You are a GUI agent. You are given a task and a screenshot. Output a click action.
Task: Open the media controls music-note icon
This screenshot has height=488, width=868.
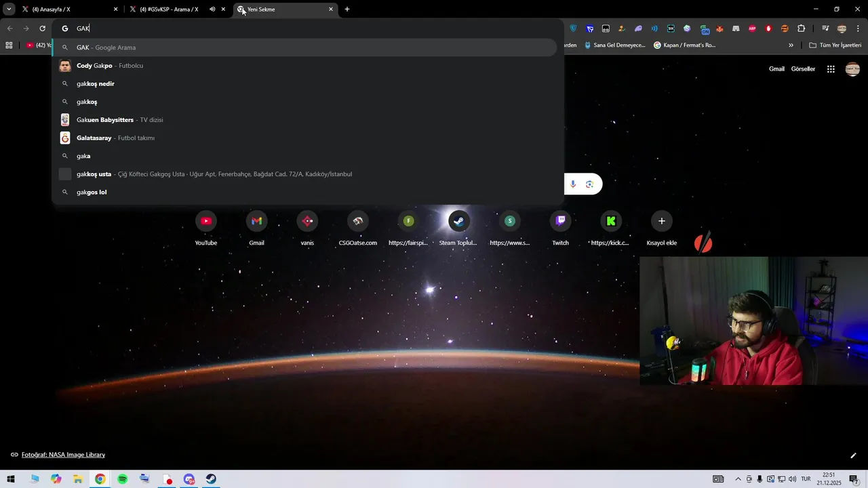(x=825, y=28)
